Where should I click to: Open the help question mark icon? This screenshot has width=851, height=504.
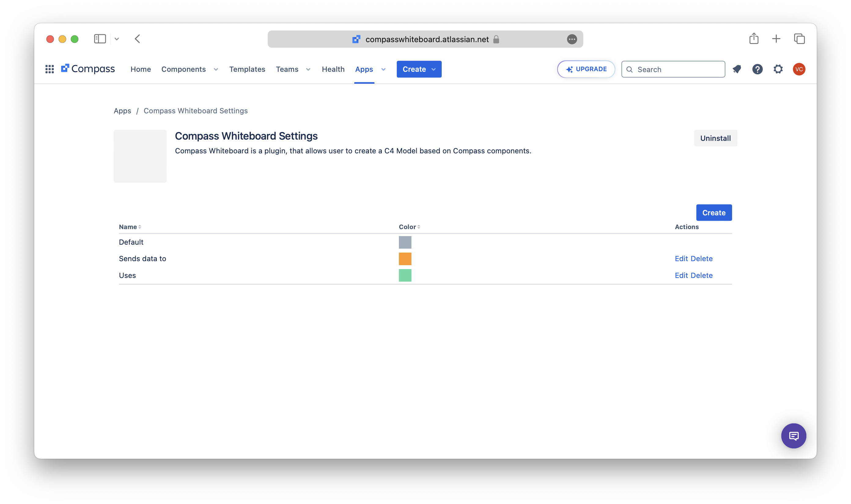[757, 69]
